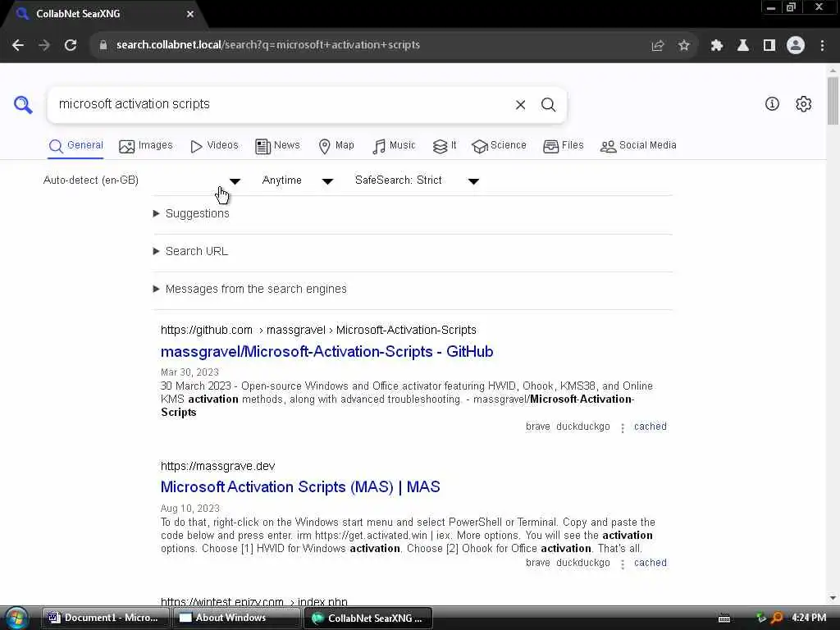Screen dimensions: 840x630
Task: Switch to the Map tab
Action: (x=336, y=146)
